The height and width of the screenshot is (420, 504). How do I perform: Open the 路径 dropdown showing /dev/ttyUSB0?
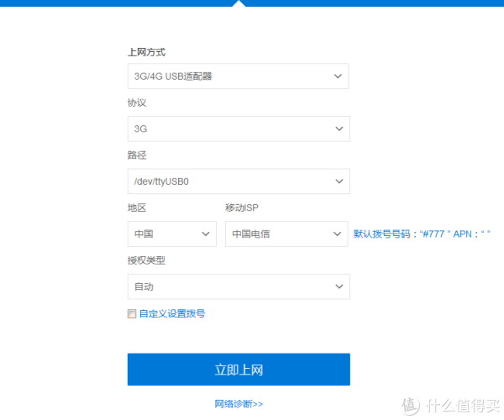pos(239,181)
